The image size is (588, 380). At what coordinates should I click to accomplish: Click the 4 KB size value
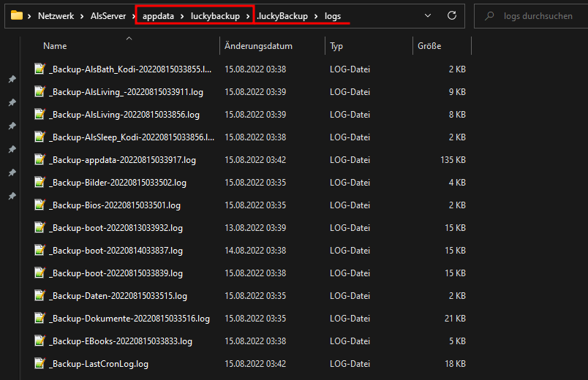(457, 183)
